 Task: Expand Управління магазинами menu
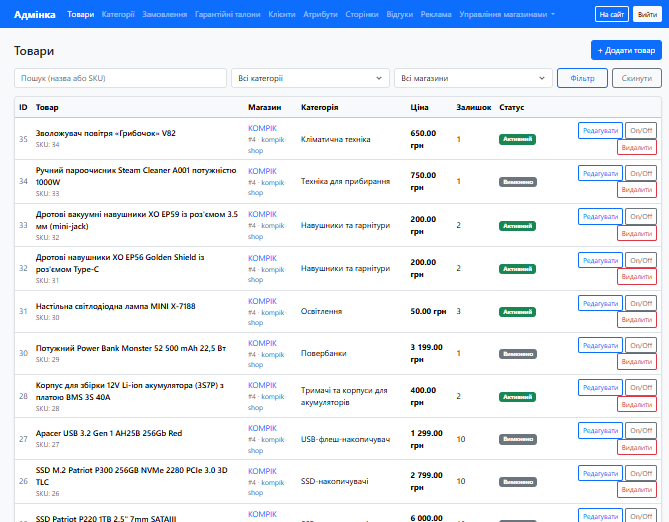(x=507, y=14)
